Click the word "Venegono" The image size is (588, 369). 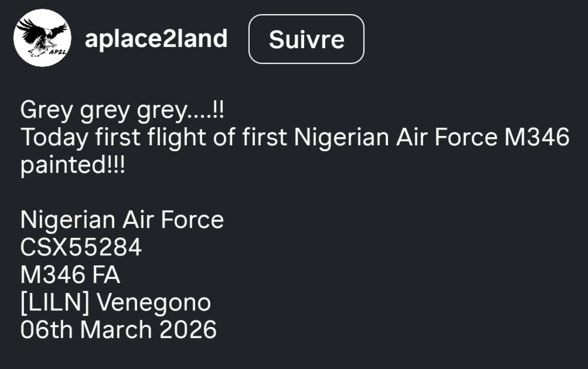tap(154, 303)
